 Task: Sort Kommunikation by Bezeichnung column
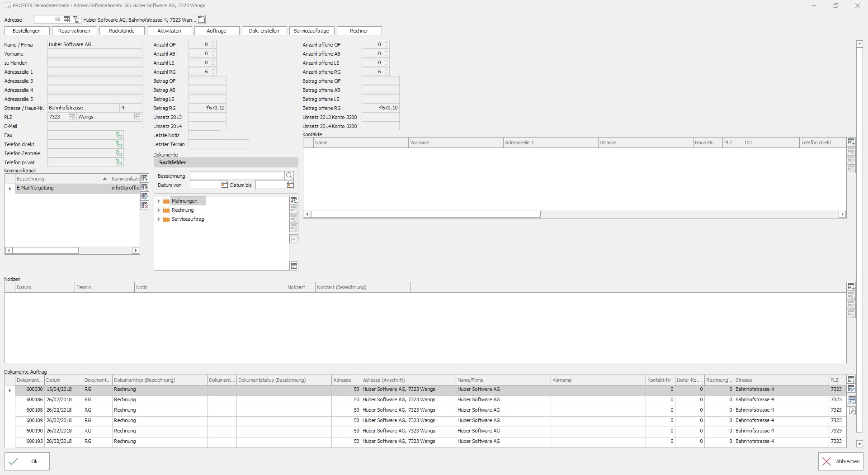coord(62,179)
